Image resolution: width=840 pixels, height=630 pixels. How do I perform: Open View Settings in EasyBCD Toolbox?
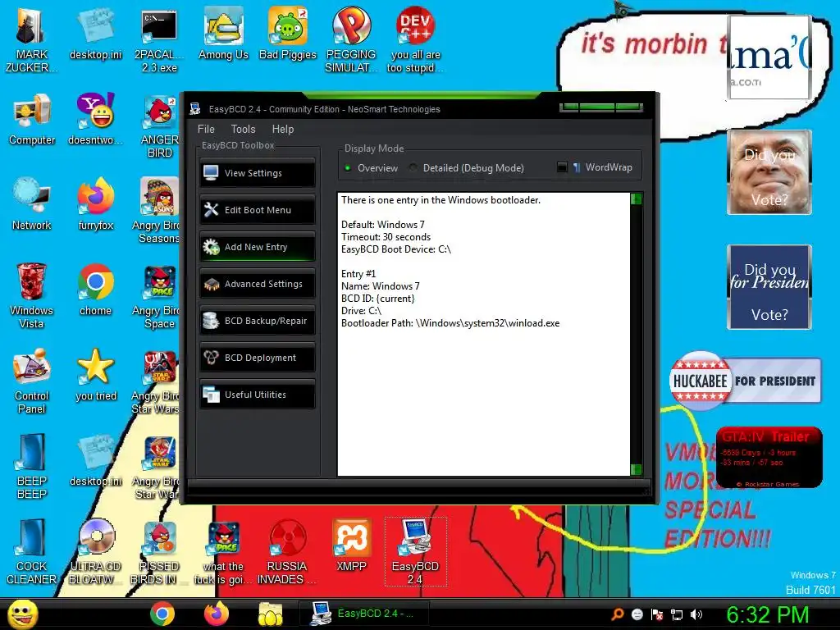click(x=257, y=173)
